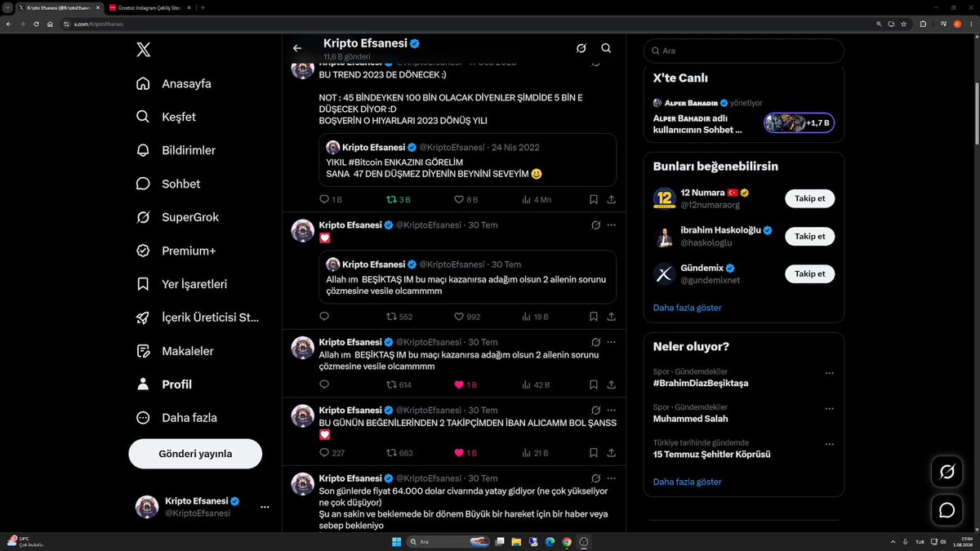980x551 pixels.
Task: Expand Daha fazla menu in the sidebar
Action: (x=176, y=418)
